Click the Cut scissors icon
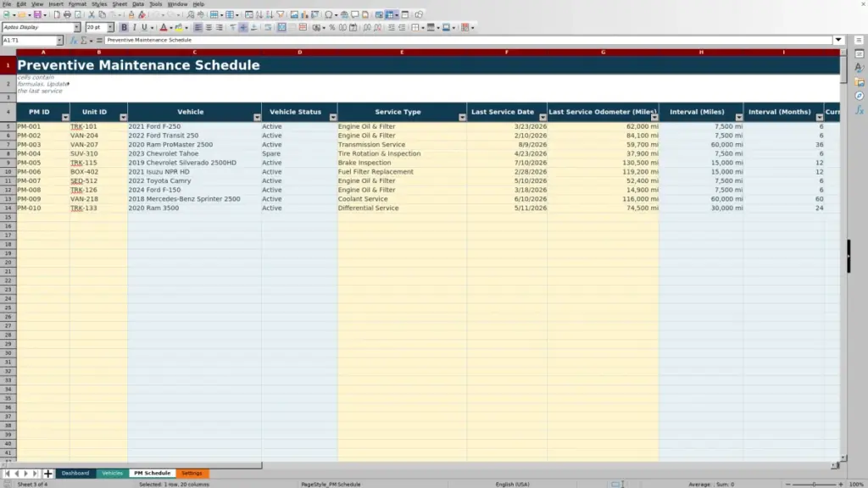This screenshot has height=488, width=868. pyautogui.click(x=92, y=15)
